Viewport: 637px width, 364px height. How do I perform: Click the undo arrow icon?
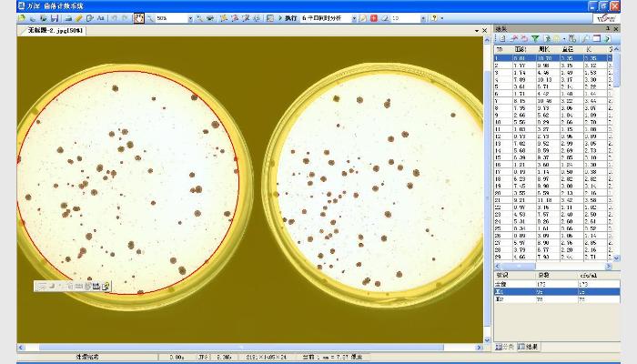tap(113, 18)
